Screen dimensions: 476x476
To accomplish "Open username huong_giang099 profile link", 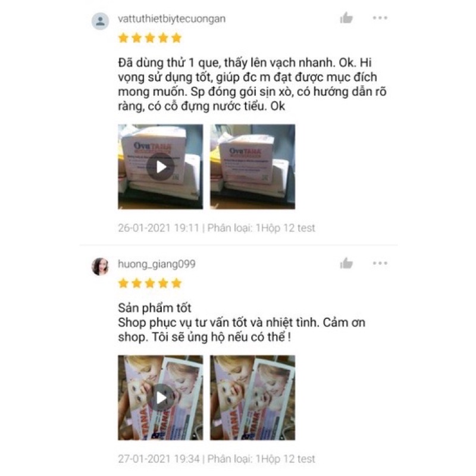I will coord(156,264).
